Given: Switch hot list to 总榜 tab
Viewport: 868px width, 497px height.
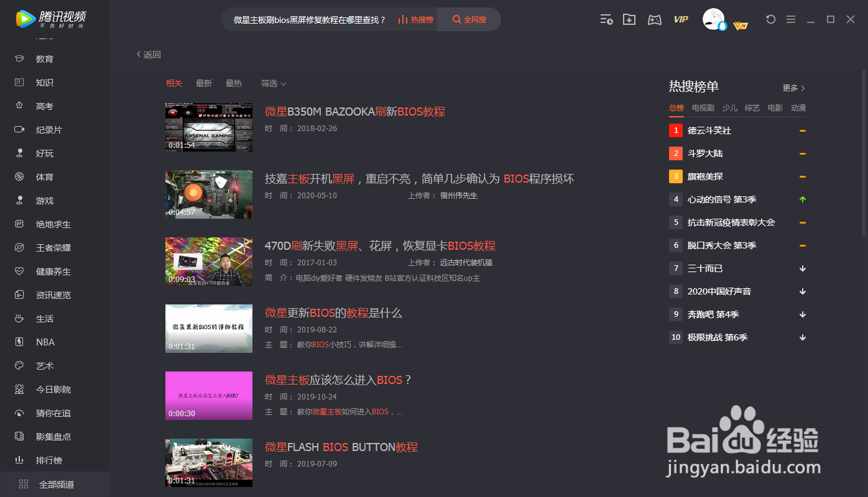Looking at the screenshot, I should click(676, 108).
